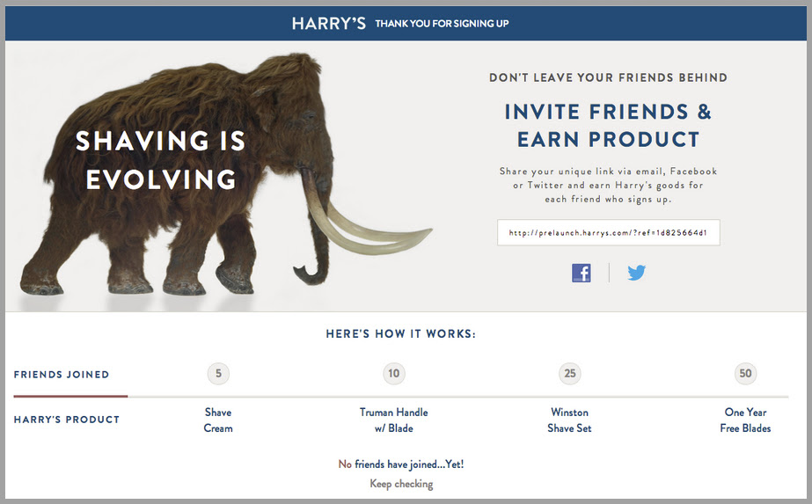Click the HERE'S HOW IT WORKS heading
This screenshot has height=504, width=812.
pyautogui.click(x=401, y=334)
